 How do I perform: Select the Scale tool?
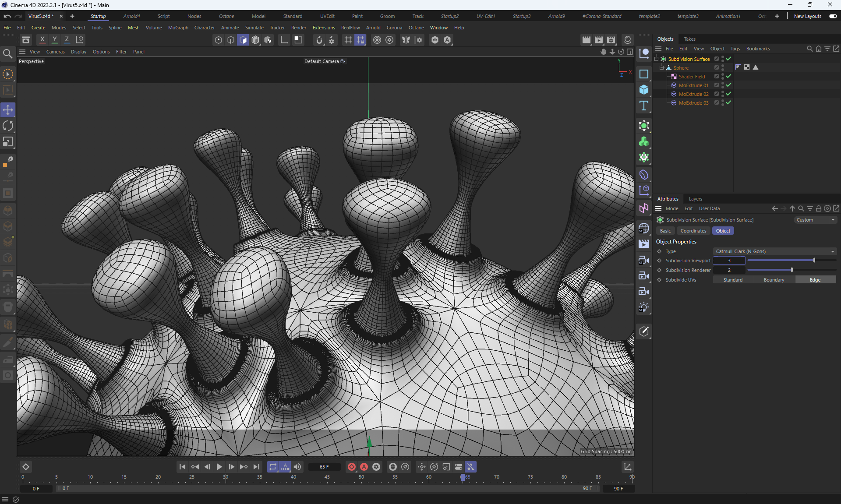click(8, 142)
